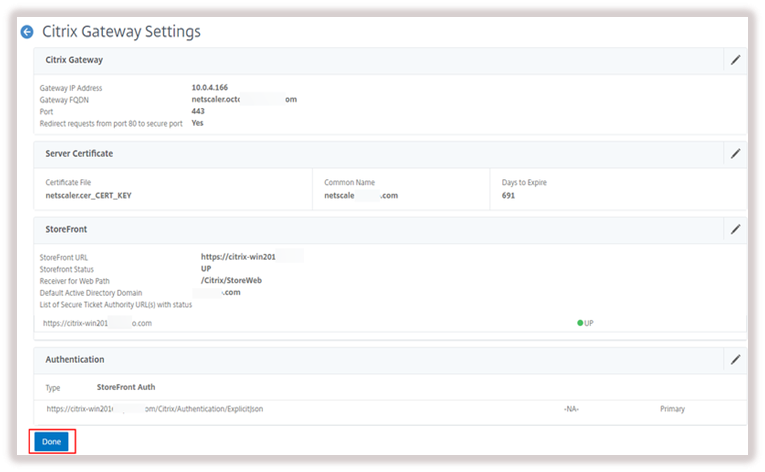The image size is (765, 472).
Task: Click the netscaler.cer_CERT_KEY certificate file name
Action: pos(88,195)
